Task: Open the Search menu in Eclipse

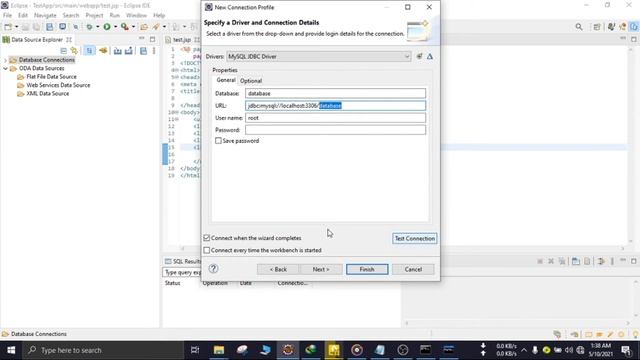Action: pyautogui.click(x=71, y=15)
